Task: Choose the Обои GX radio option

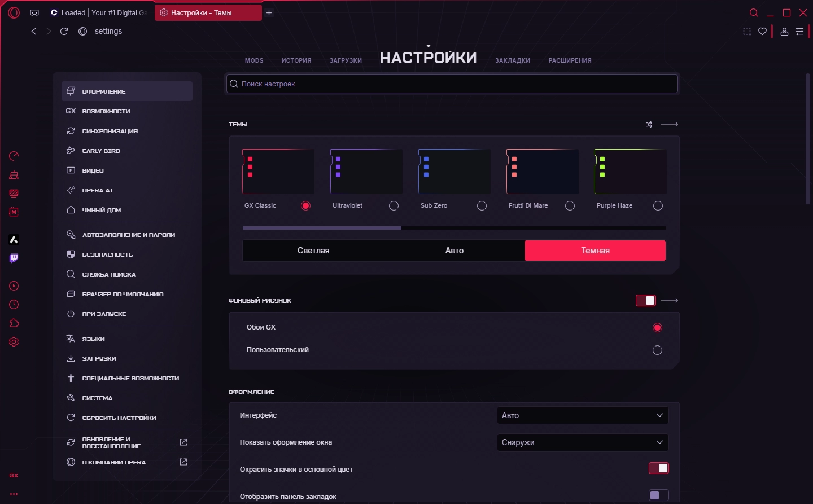Action: [x=657, y=328]
